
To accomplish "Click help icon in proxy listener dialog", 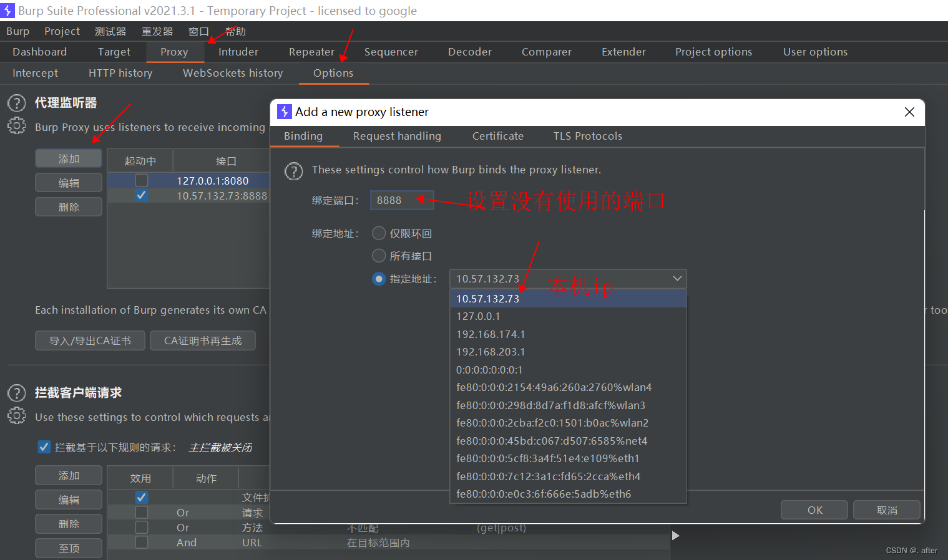I will (294, 170).
